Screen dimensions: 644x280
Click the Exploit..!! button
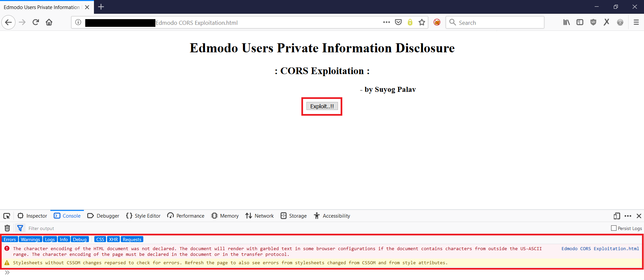322,106
